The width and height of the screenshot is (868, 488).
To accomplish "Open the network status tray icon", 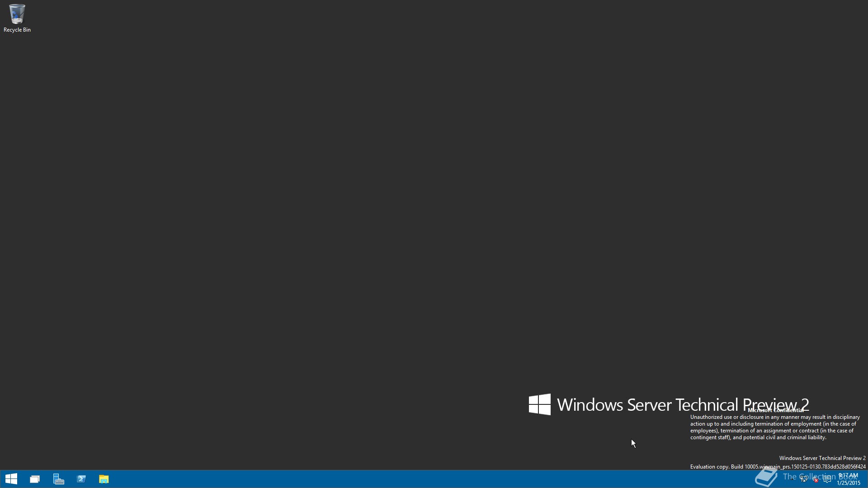I will click(x=804, y=479).
